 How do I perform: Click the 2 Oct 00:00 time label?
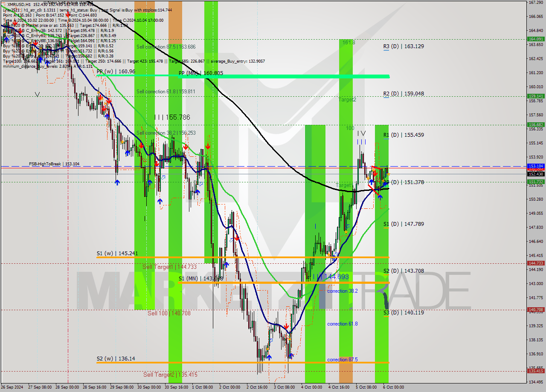pos(229,387)
